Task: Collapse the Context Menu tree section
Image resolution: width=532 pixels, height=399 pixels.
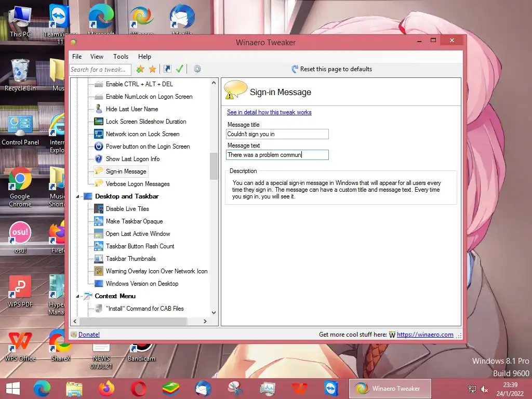Action: (x=77, y=296)
